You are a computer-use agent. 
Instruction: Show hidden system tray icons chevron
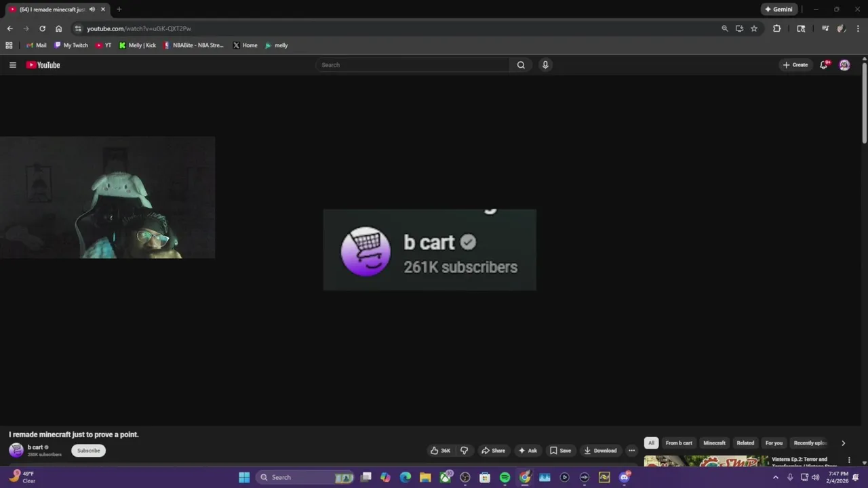click(776, 477)
